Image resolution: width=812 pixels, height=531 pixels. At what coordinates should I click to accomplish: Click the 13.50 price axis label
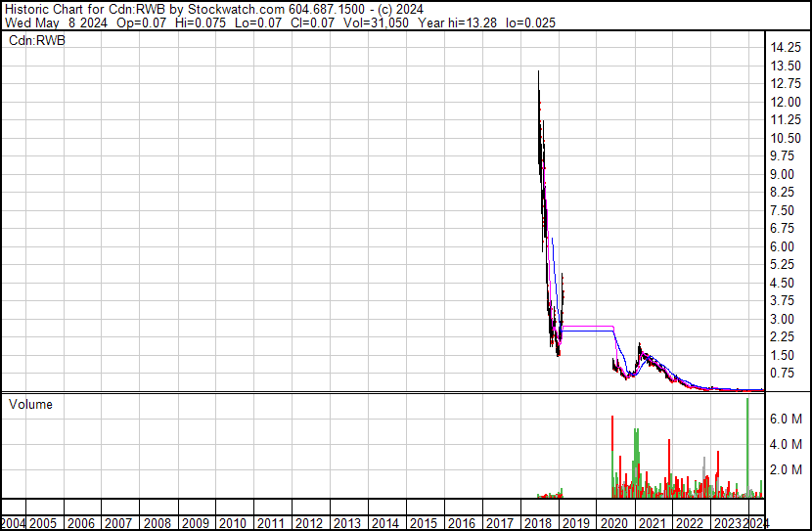pos(786,66)
